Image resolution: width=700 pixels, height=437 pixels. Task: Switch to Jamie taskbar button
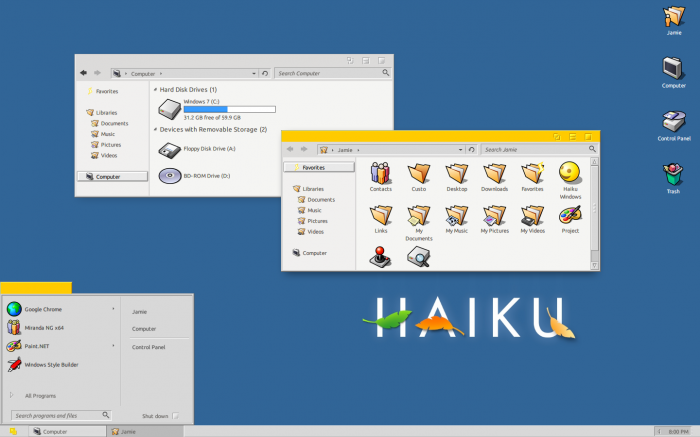pyautogui.click(x=145, y=431)
